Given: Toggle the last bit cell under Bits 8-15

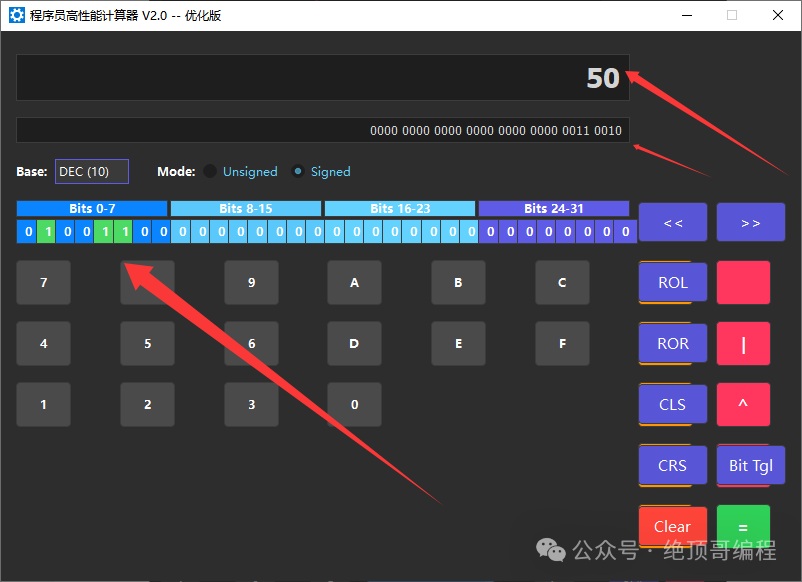Looking at the screenshot, I should point(317,232).
